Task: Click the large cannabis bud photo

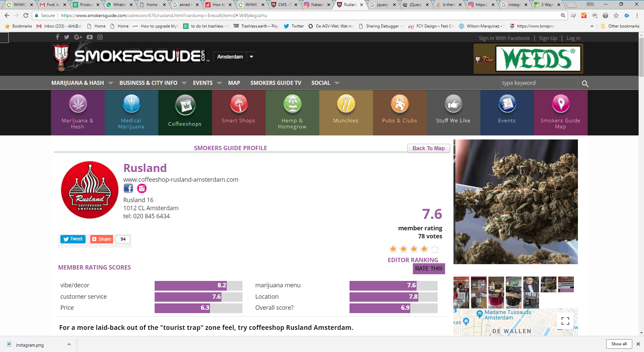Action: coord(516,202)
